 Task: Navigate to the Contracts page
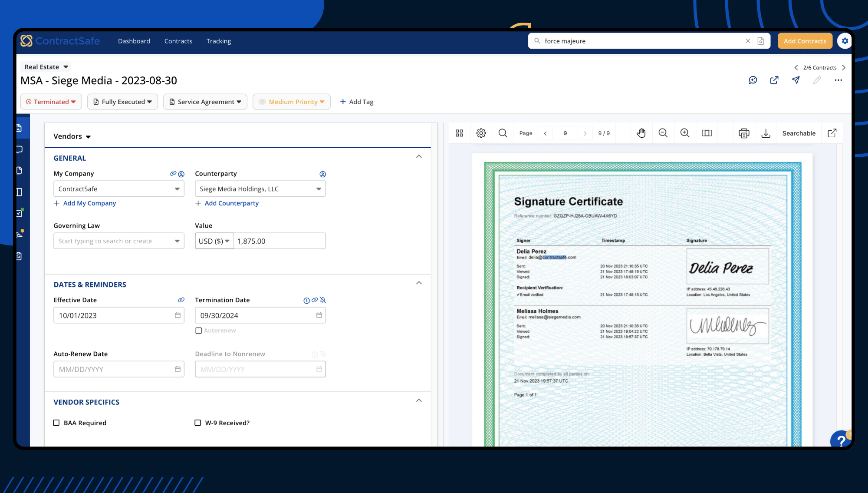coord(178,41)
